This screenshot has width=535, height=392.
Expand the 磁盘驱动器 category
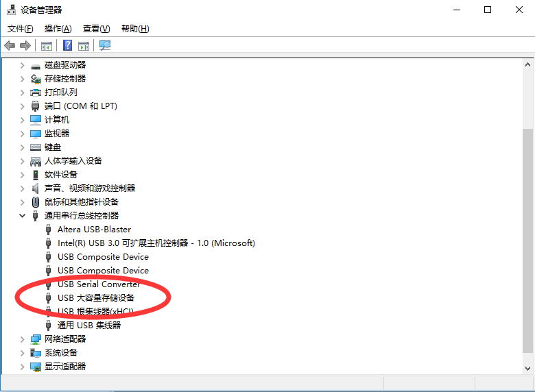(x=22, y=65)
